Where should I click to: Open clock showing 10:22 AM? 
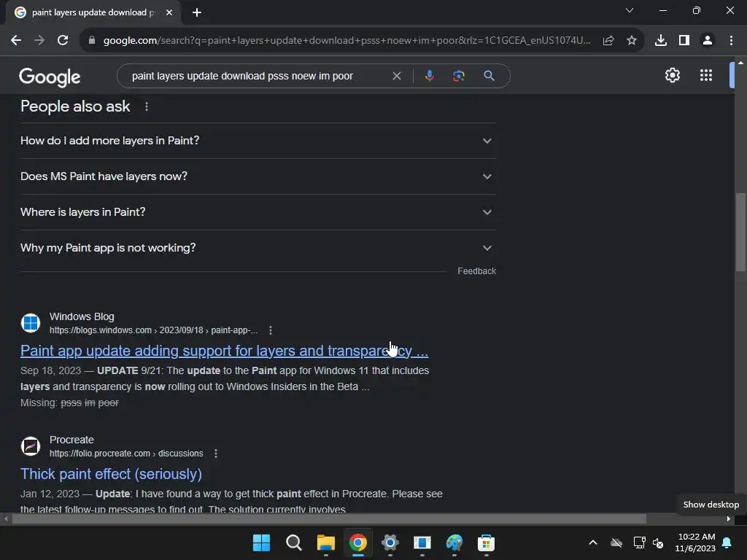[695, 542]
